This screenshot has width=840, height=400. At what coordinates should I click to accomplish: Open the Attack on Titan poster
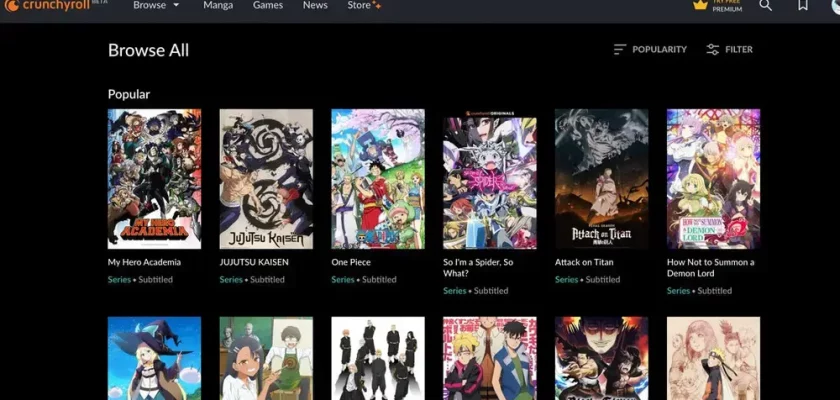[x=602, y=179]
